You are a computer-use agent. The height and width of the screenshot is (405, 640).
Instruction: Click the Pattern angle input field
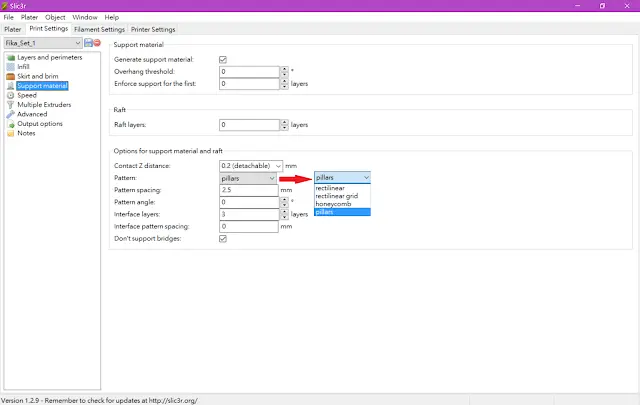click(249, 202)
